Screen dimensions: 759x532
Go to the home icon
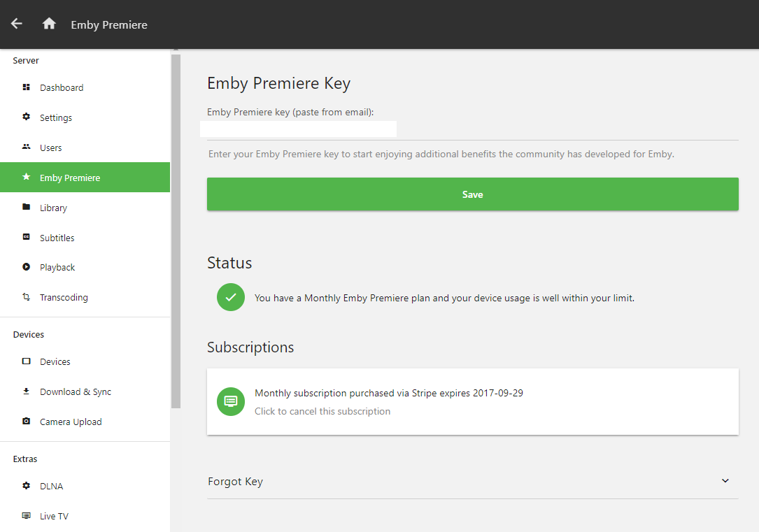(49, 23)
